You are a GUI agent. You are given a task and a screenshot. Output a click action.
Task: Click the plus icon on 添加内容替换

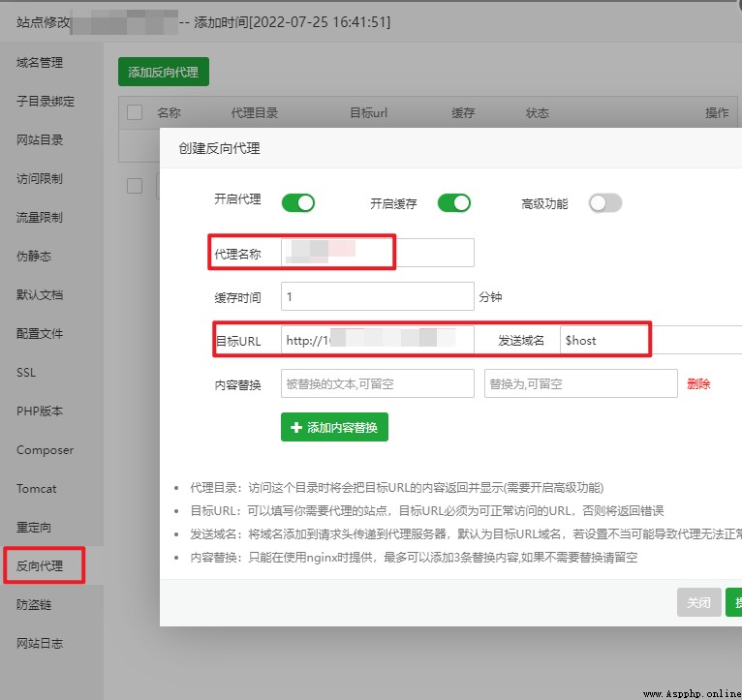tap(296, 428)
